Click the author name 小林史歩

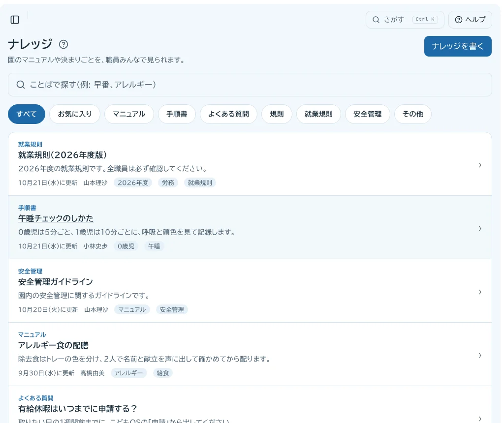[x=95, y=246]
